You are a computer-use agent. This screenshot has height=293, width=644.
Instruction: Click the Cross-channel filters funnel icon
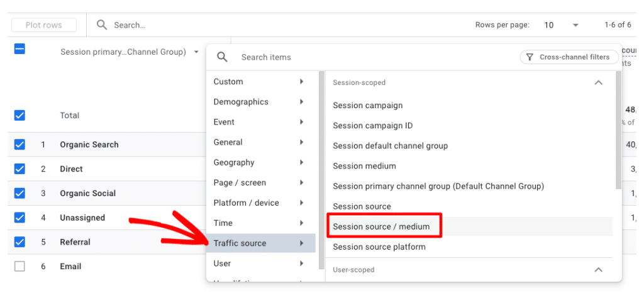pyautogui.click(x=530, y=57)
